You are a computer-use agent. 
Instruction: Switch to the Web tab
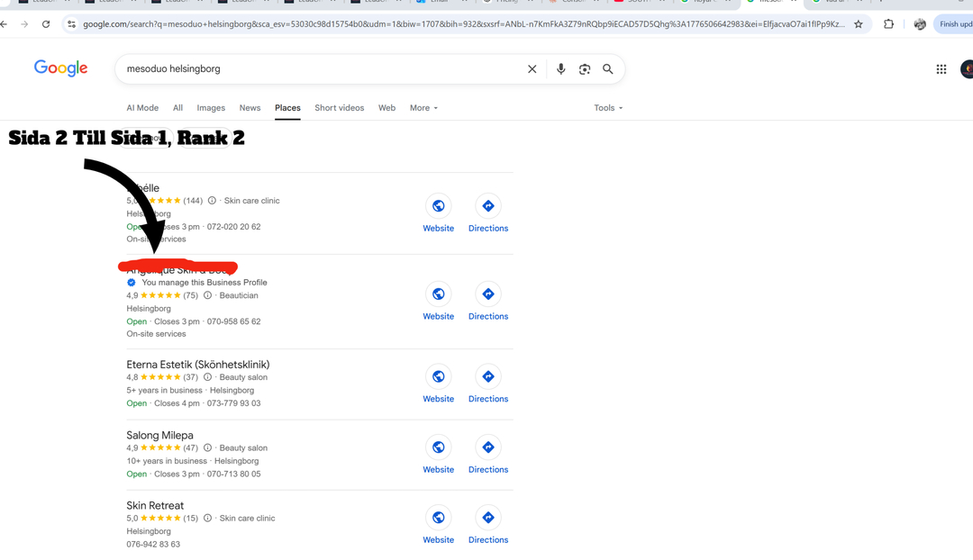(386, 108)
